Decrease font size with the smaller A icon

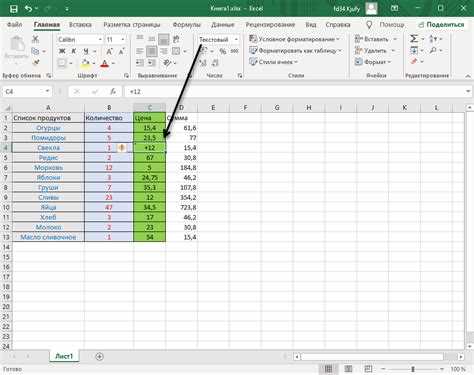(121, 51)
